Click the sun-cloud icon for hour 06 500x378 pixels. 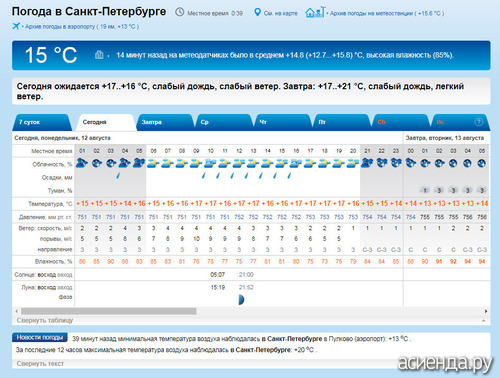point(153,163)
